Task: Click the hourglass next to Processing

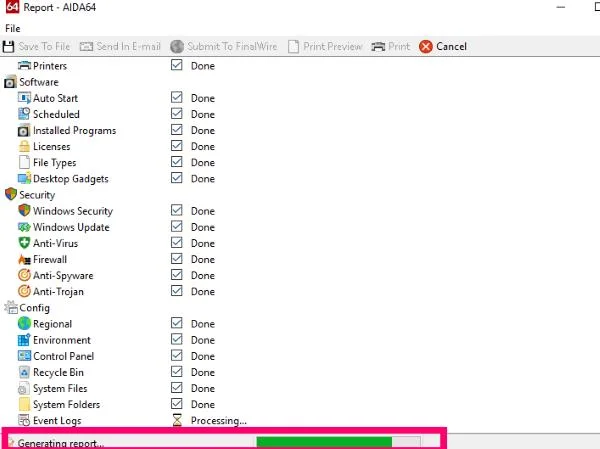Action: [x=177, y=420]
